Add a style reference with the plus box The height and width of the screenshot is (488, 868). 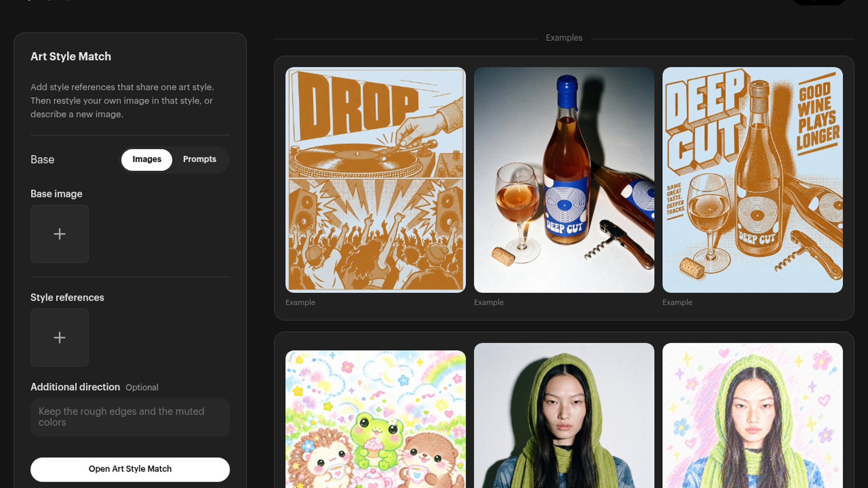pos(59,338)
